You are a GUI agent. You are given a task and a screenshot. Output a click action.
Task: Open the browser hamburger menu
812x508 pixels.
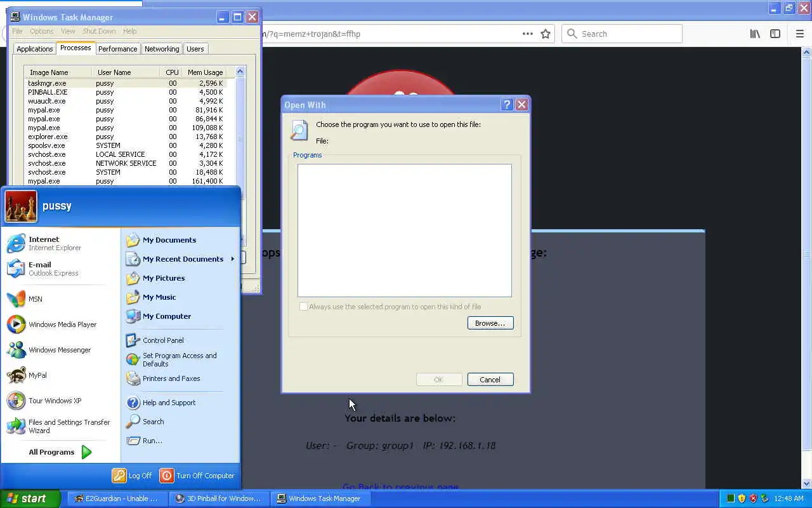point(799,34)
